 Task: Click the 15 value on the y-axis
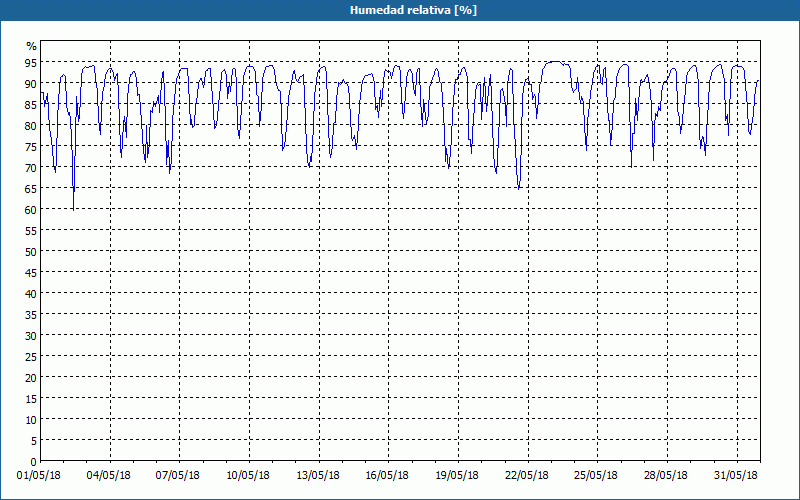click(x=31, y=399)
